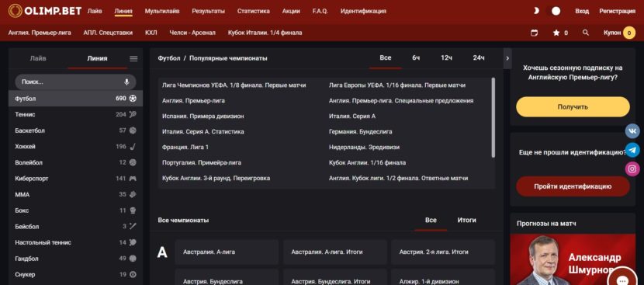Open the sidebar hamburger menu
644x285 pixels.
133,58
